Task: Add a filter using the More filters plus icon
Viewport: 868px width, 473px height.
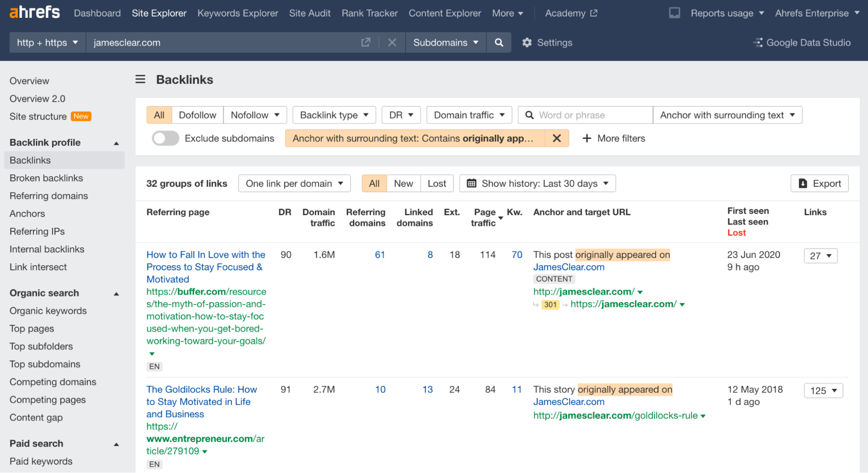Action: [587, 138]
